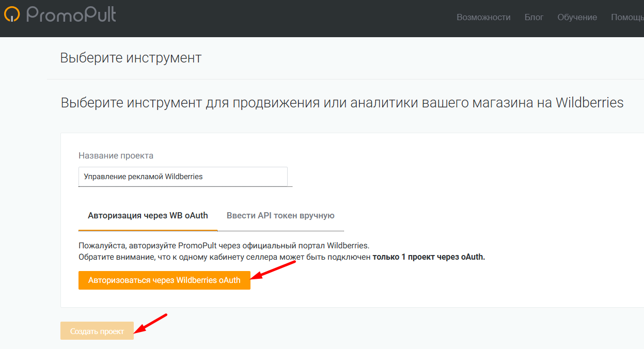Click the PromoPult logo
The image size is (644, 349).
click(60, 14)
